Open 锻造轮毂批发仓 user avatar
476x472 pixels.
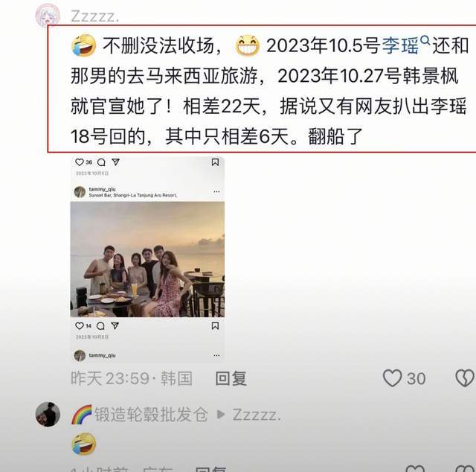click(x=48, y=414)
